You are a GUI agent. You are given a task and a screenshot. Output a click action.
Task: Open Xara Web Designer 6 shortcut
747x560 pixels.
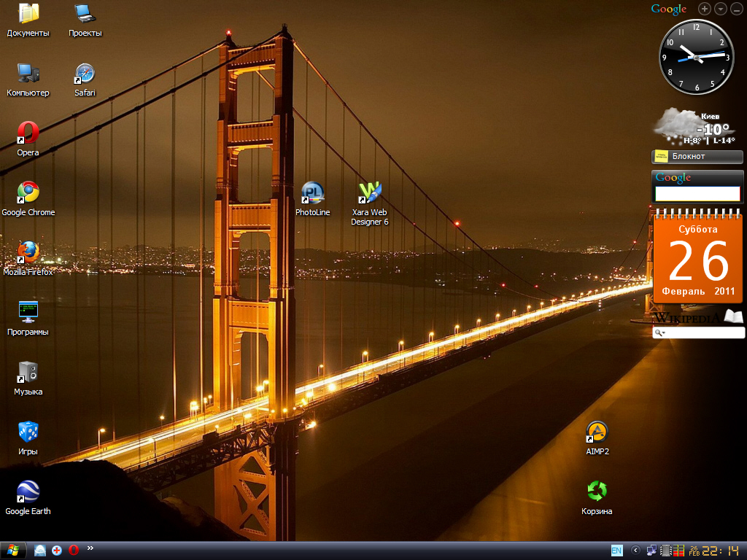coord(370,194)
